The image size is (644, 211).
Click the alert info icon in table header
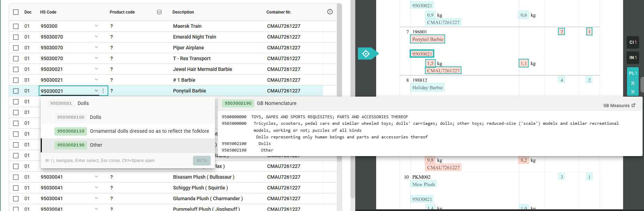tap(330, 12)
